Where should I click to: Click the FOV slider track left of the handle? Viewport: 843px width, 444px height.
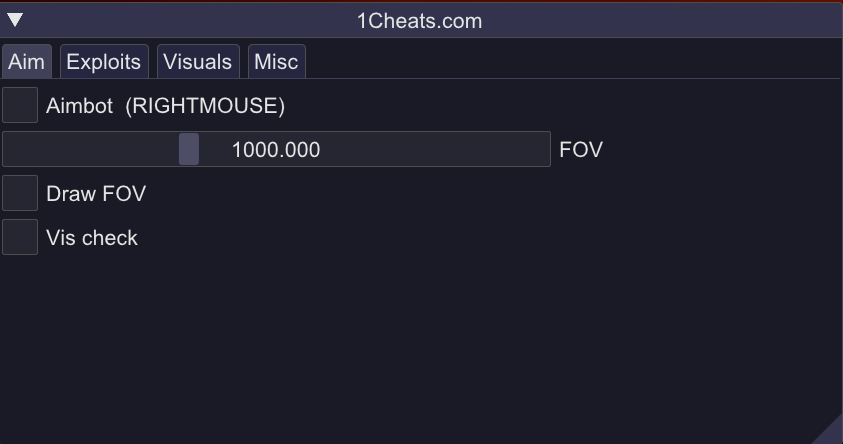(90, 149)
